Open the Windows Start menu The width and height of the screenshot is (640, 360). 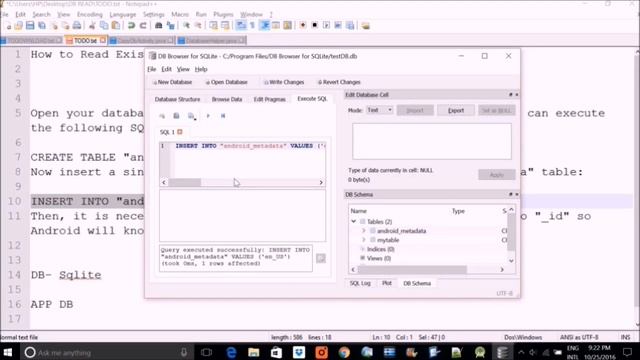point(7,352)
